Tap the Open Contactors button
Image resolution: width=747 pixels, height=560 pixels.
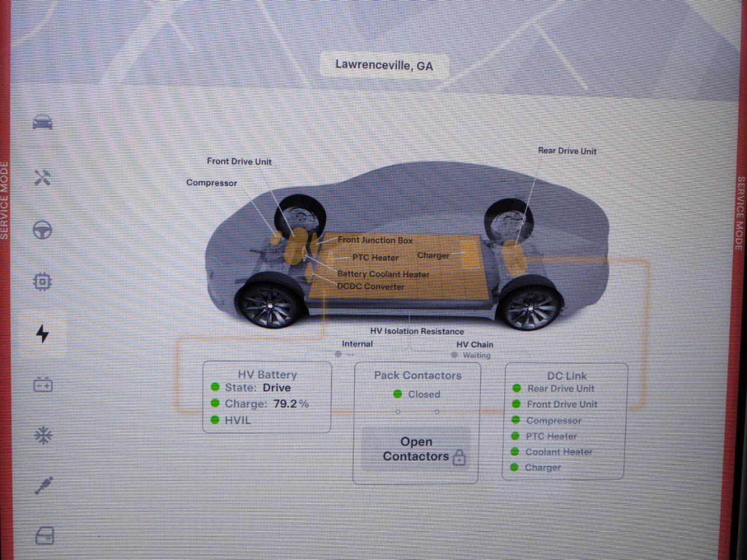(416, 450)
